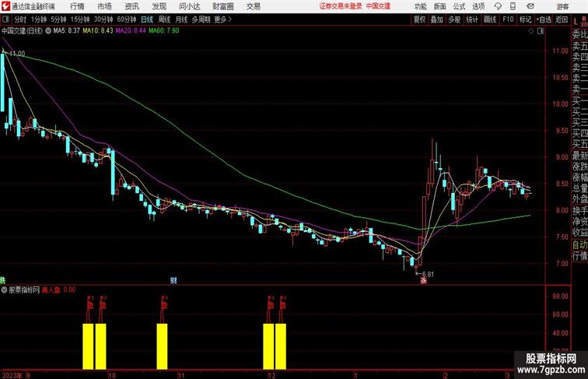Click the 统计 toolbar button

[x=472, y=19]
